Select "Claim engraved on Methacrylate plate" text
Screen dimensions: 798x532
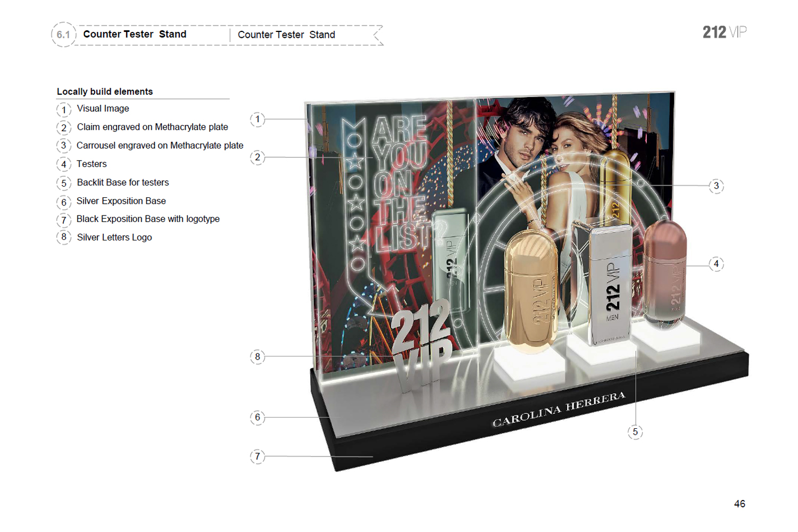pos(152,127)
